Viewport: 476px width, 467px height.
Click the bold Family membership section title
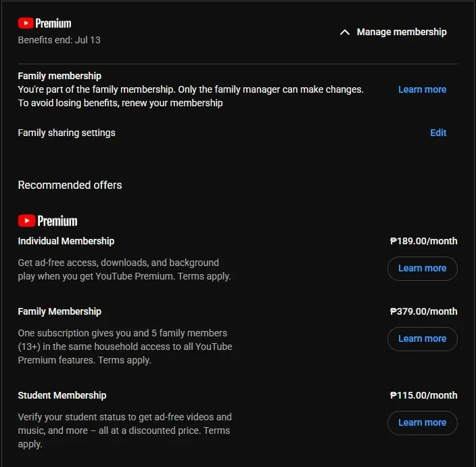click(x=59, y=76)
